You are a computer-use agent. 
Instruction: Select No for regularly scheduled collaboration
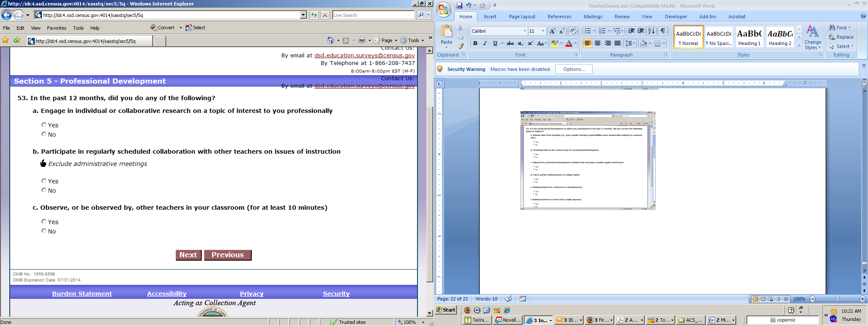pos(44,190)
